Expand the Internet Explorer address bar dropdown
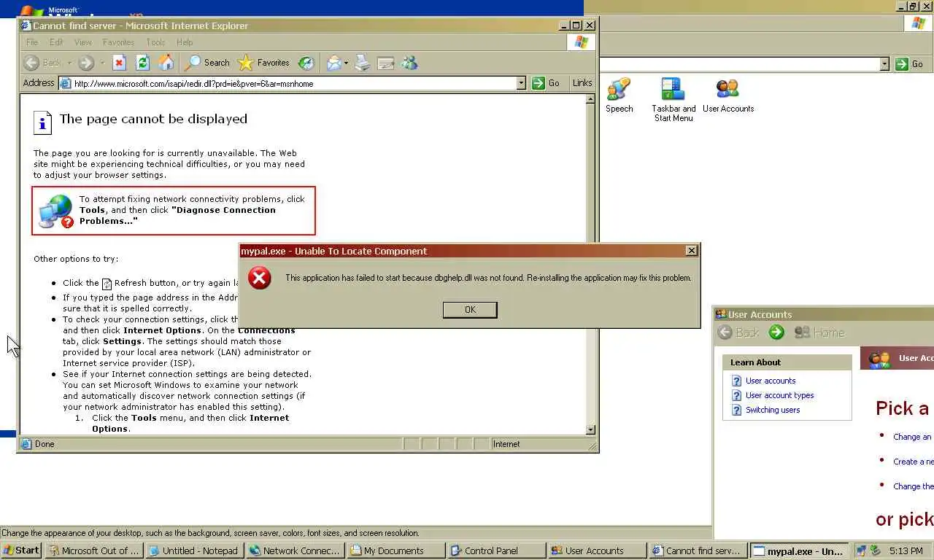The width and height of the screenshot is (934, 560). pos(521,83)
